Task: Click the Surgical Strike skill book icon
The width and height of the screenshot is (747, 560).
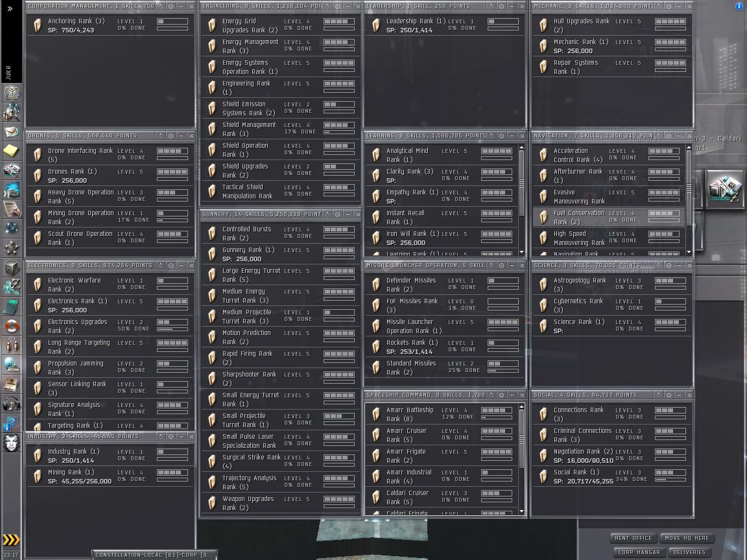Action: (212, 461)
